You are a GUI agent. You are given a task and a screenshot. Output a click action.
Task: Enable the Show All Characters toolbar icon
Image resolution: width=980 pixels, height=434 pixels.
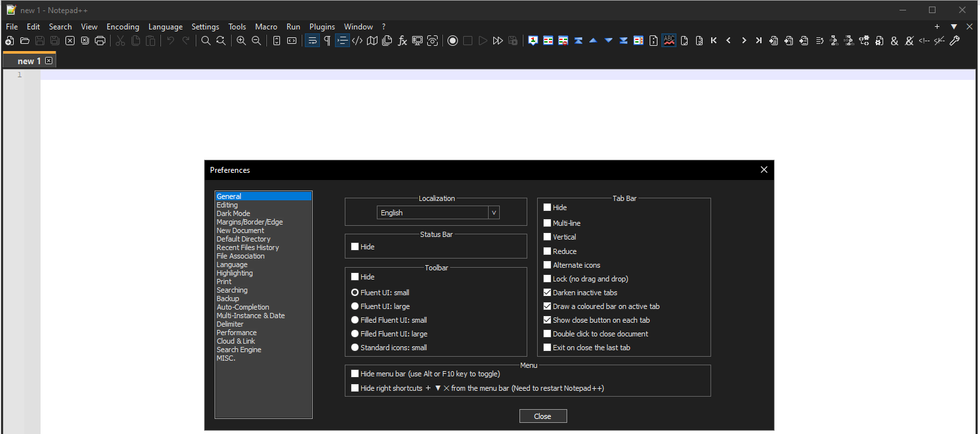click(x=327, y=40)
